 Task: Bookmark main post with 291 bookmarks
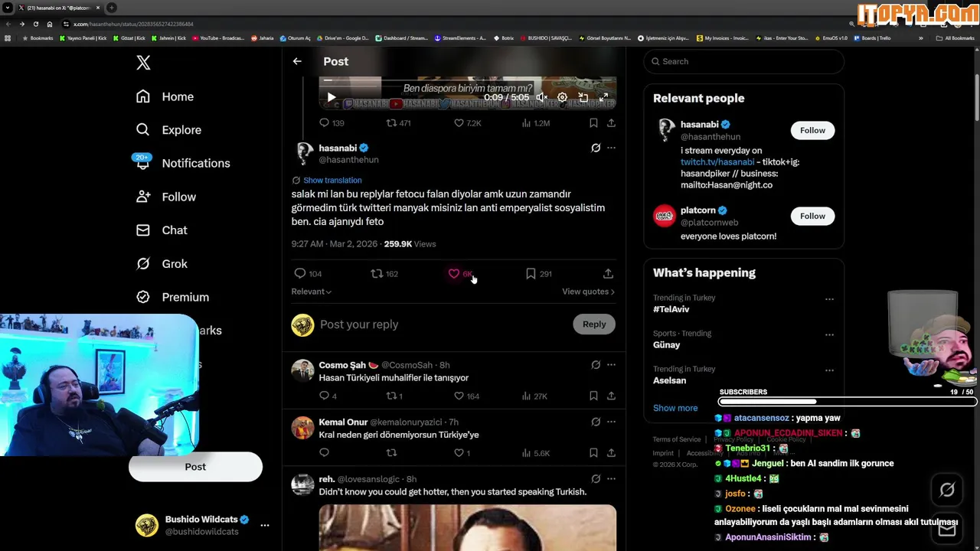point(538,273)
